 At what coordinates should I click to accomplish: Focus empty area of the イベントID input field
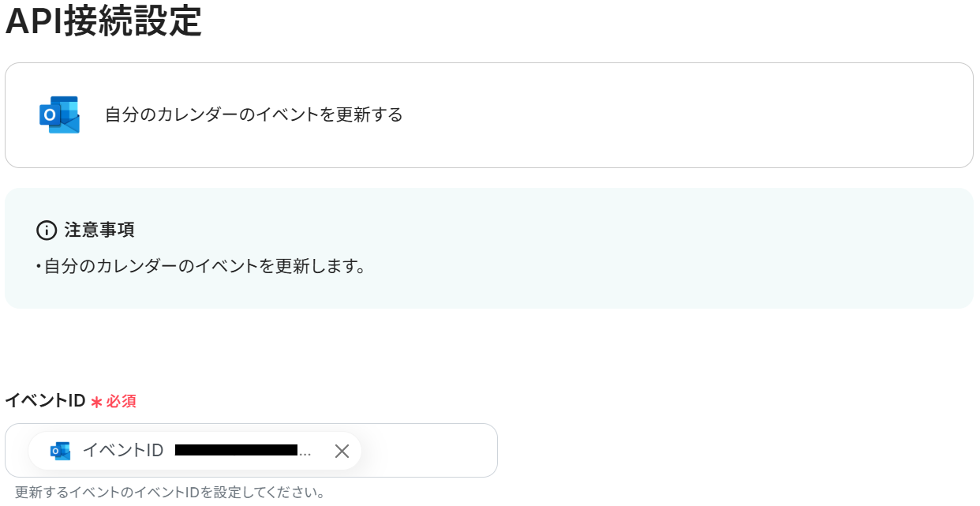click(x=430, y=451)
